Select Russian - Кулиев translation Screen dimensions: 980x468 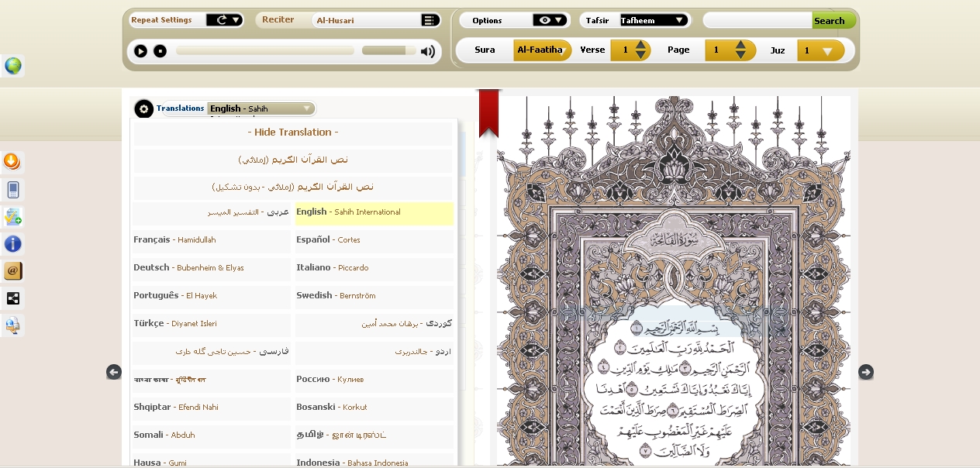pos(374,380)
